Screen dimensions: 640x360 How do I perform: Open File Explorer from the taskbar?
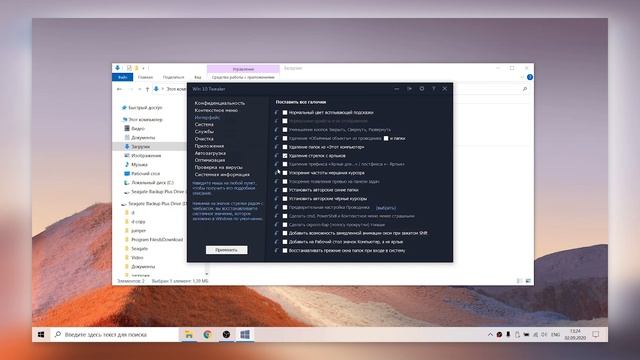pyautogui.click(x=189, y=334)
